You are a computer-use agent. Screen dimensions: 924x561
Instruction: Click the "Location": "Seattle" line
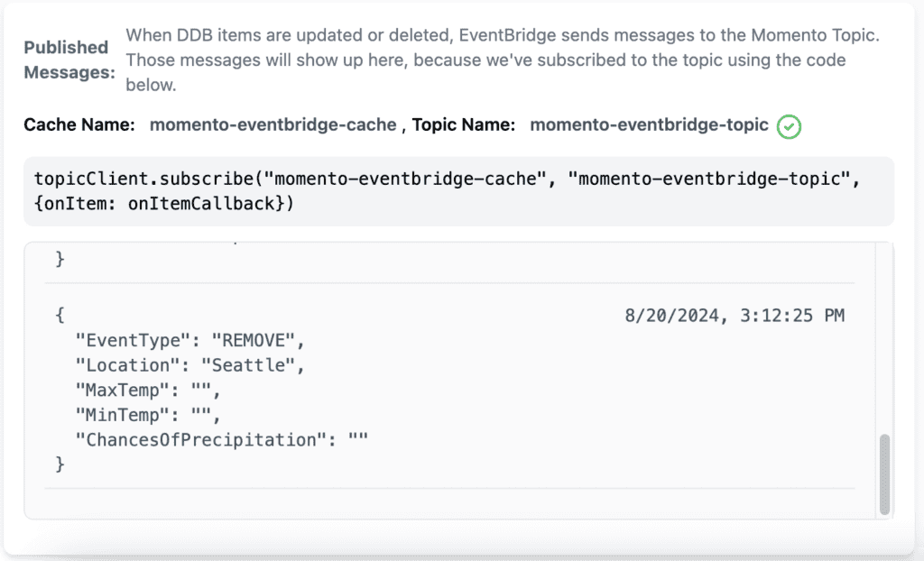click(x=189, y=365)
